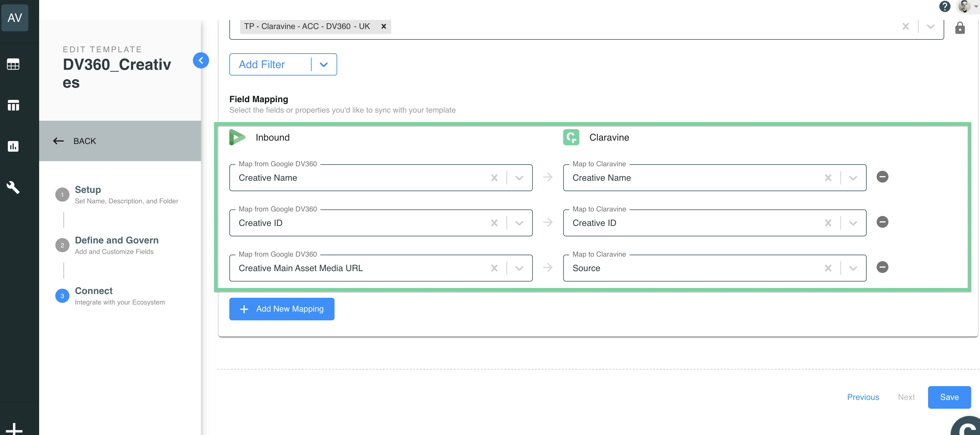Click the Save button
This screenshot has height=435, width=980.
(949, 397)
